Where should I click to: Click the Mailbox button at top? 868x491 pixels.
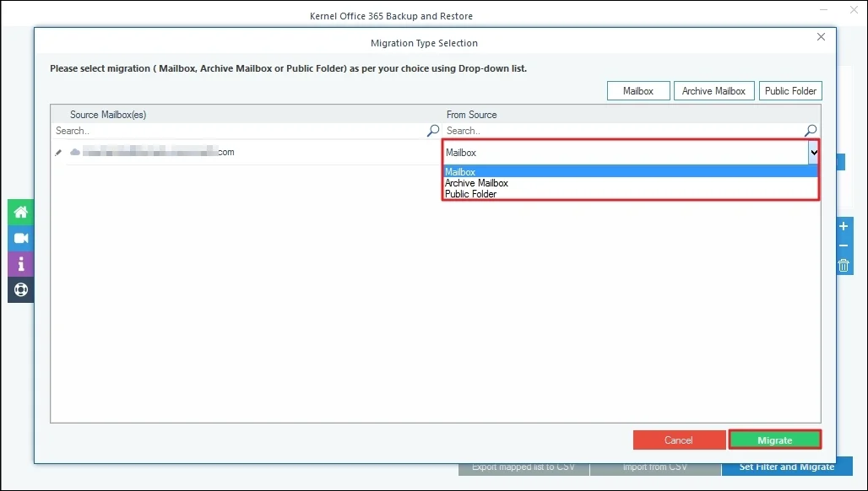pyautogui.click(x=638, y=90)
